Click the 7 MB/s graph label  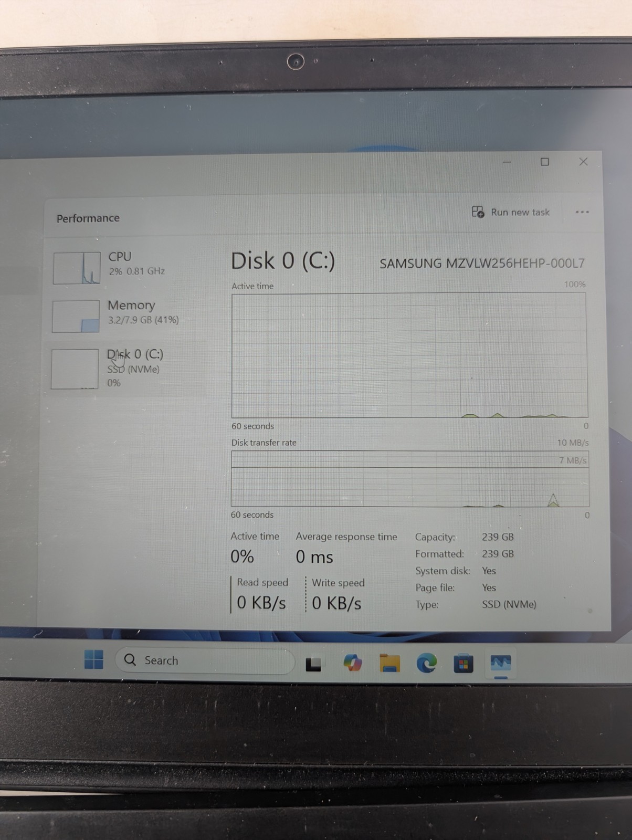[x=573, y=460]
